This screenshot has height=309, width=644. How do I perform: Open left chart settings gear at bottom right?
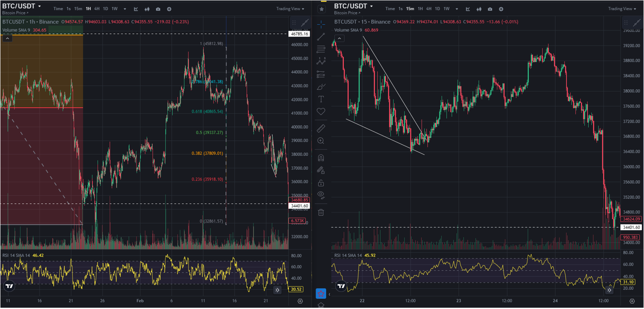point(300,301)
